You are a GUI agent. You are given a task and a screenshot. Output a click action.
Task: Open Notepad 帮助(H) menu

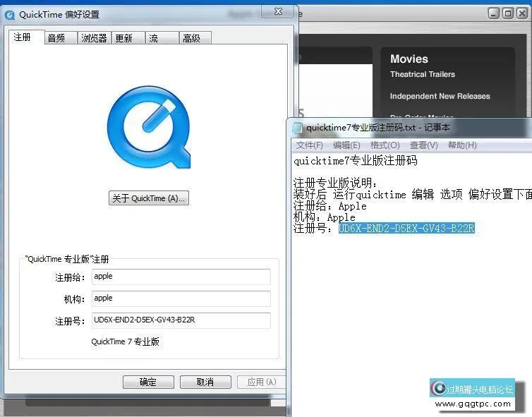(x=462, y=145)
